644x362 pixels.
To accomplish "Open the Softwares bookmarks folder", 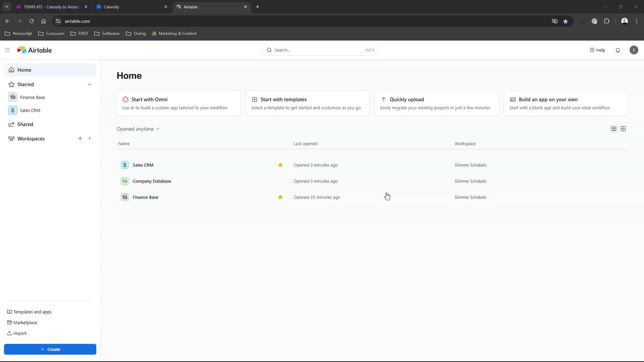I will pyautogui.click(x=107, y=34).
